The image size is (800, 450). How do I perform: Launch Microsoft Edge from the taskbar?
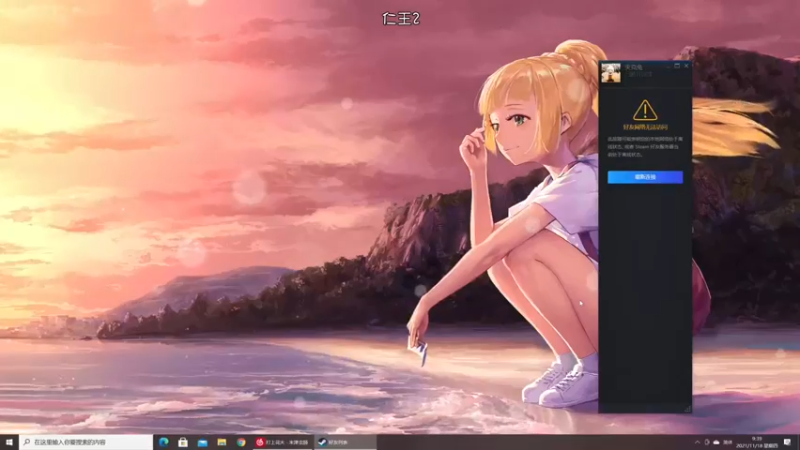163,442
